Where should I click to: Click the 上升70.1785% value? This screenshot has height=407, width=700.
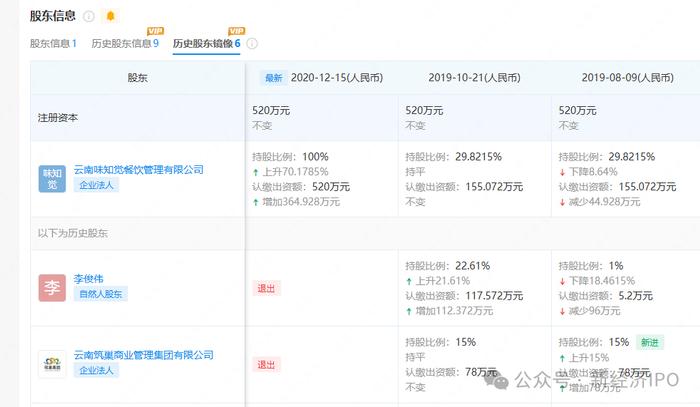291,172
